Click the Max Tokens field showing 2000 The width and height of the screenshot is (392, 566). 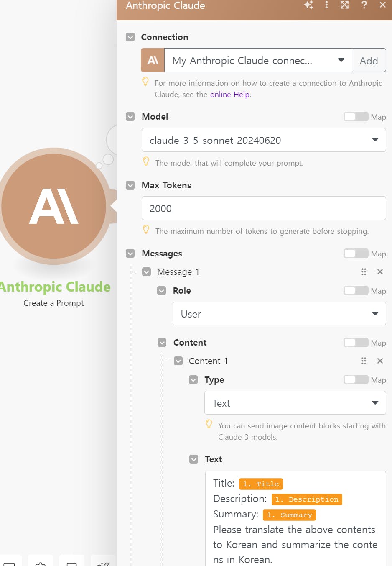pyautogui.click(x=264, y=208)
